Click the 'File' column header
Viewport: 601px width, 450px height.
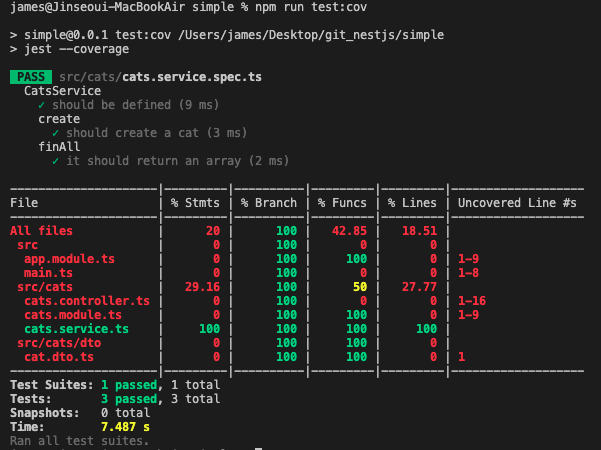tap(24, 203)
